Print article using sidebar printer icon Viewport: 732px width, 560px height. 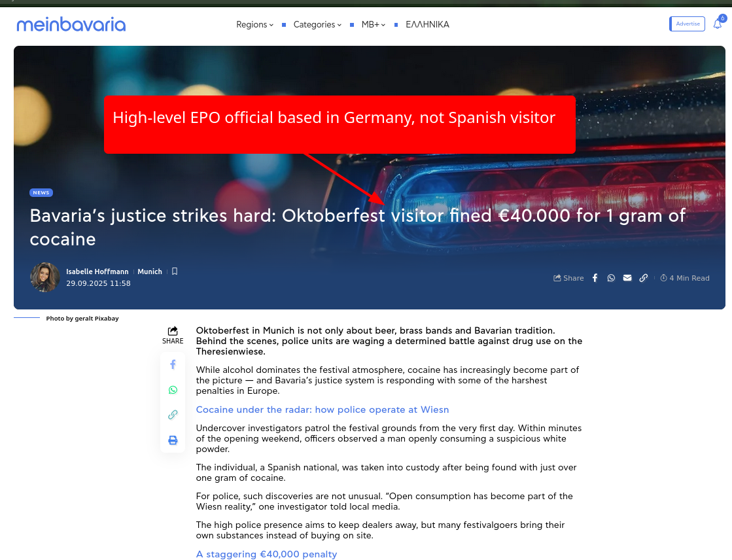[173, 440]
